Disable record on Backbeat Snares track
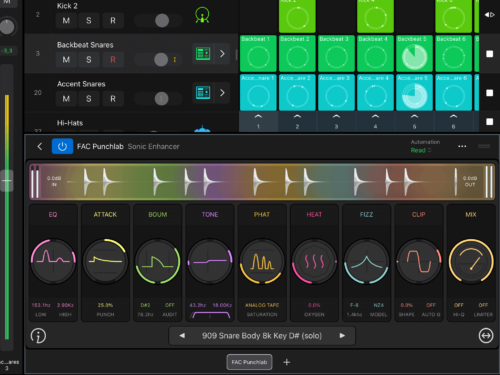The width and height of the screenshot is (500, 375). pos(113,60)
